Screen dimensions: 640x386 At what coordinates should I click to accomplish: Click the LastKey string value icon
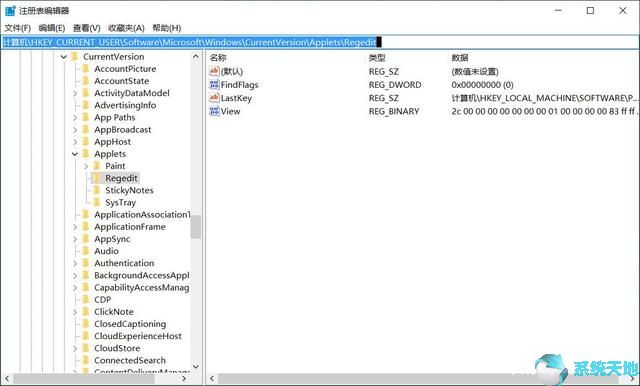(214, 98)
